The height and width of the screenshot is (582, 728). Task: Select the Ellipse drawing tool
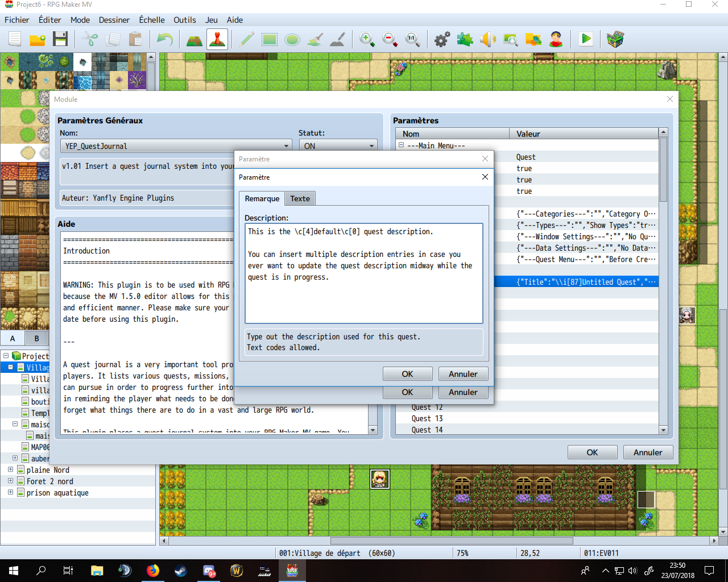click(292, 39)
